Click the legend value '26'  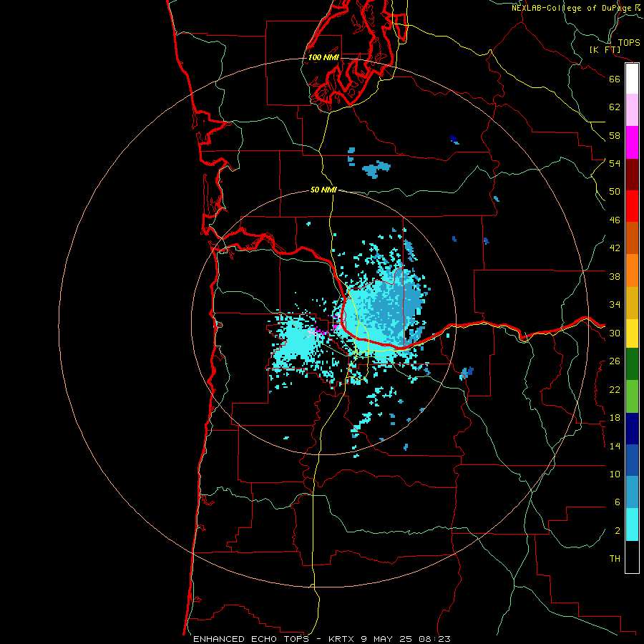click(x=615, y=361)
